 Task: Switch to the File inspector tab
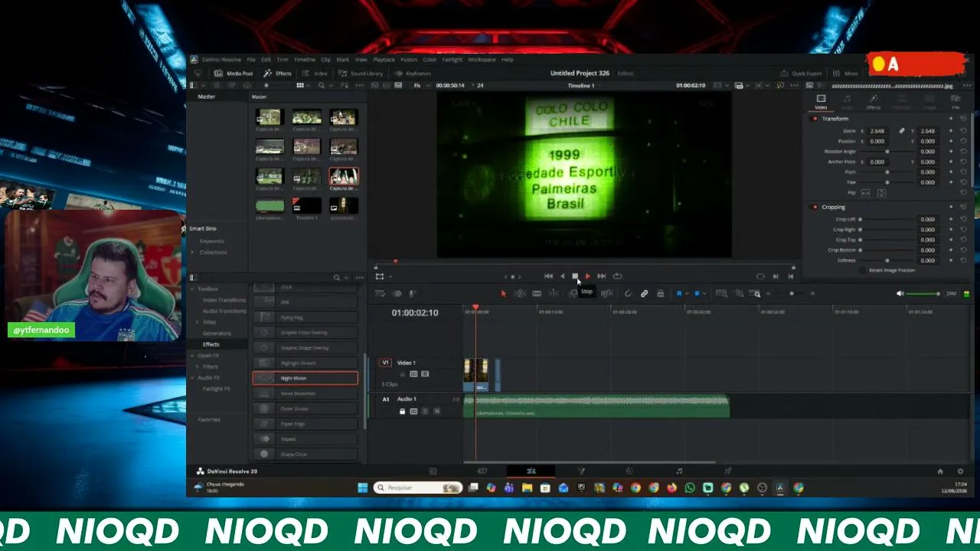(x=955, y=102)
